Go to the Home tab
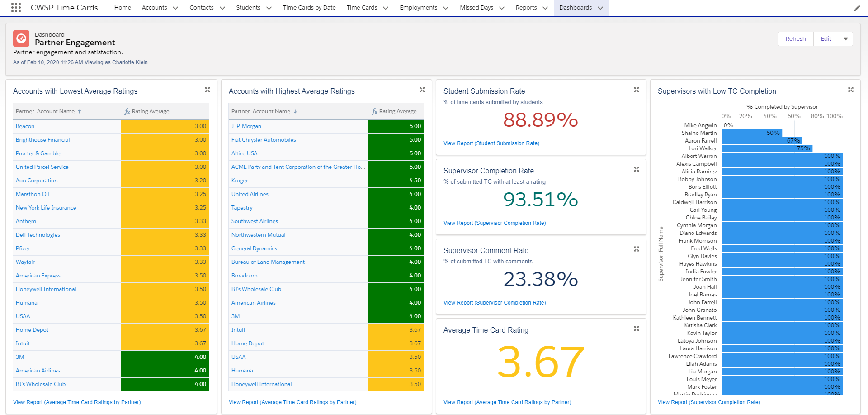The width and height of the screenshot is (868, 415). tap(123, 8)
